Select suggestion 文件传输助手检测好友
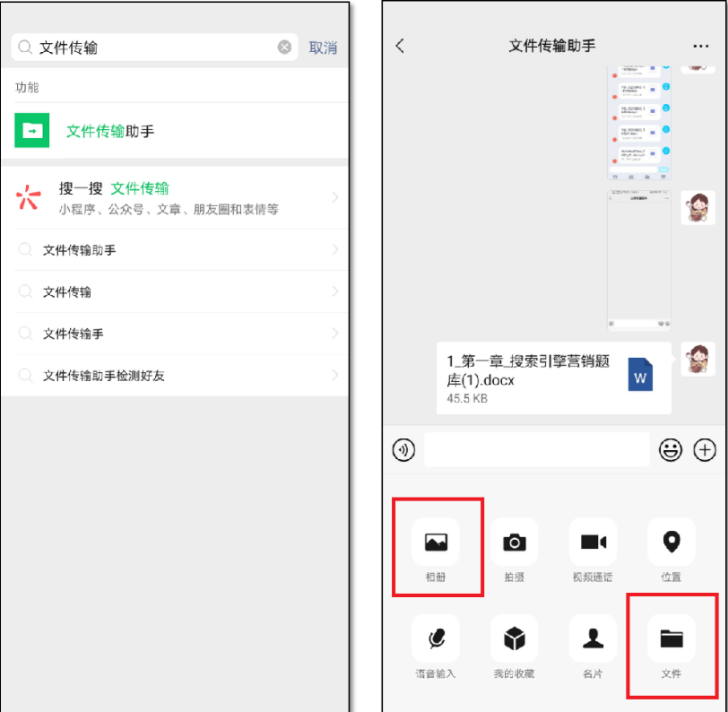This screenshot has height=712, width=728. [175, 375]
